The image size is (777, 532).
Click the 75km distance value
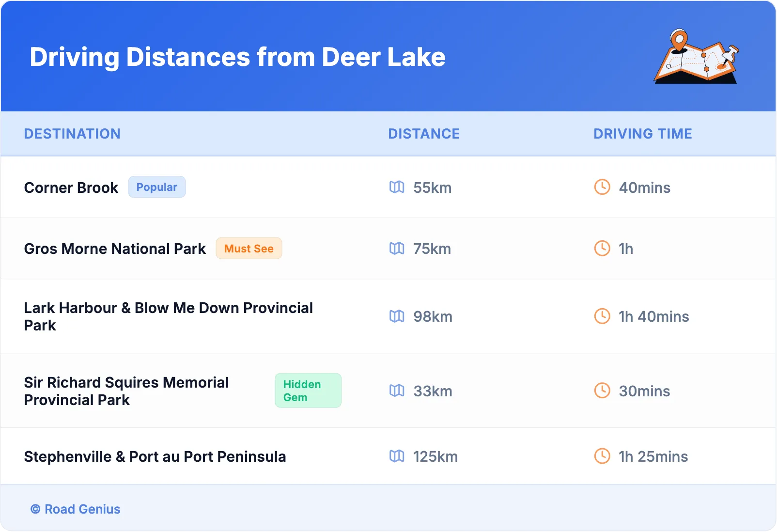[432, 249]
